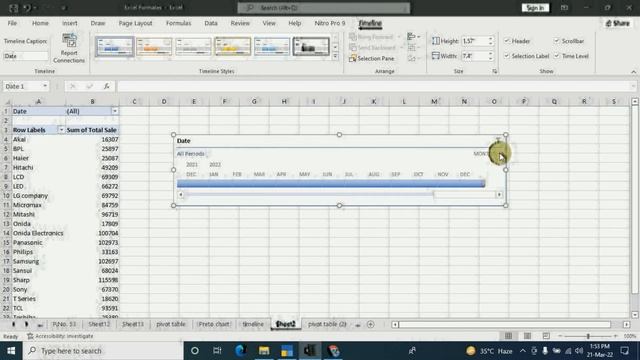This screenshot has width=640, height=360.
Task: Open Size group dialog launcher
Action: [495, 71]
